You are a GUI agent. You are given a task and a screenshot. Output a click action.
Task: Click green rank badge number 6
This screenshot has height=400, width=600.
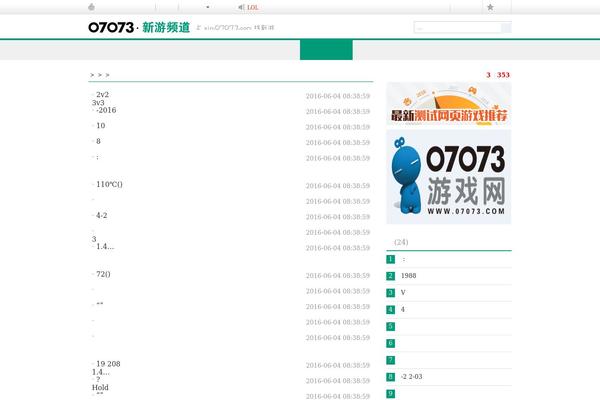point(390,343)
